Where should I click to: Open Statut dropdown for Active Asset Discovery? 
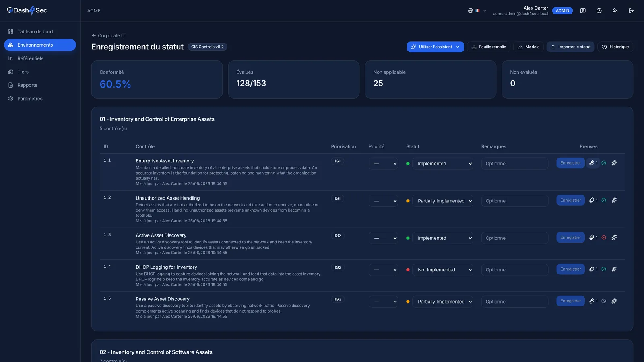tap(443, 238)
